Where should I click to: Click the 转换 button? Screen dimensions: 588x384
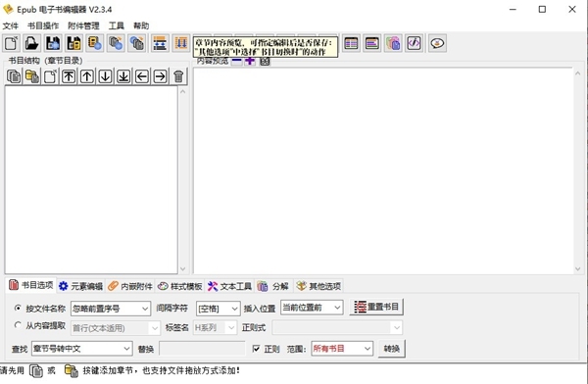(391, 349)
